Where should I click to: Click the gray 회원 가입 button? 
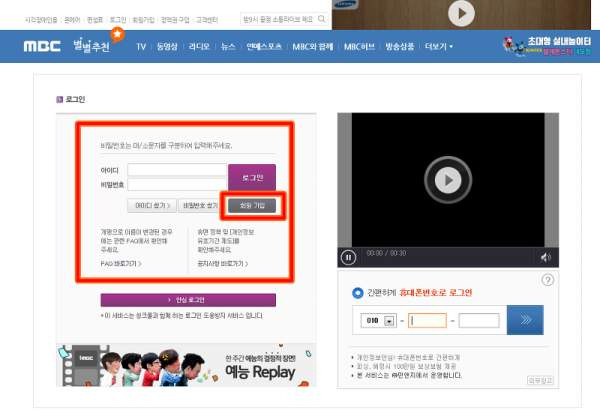point(252,205)
